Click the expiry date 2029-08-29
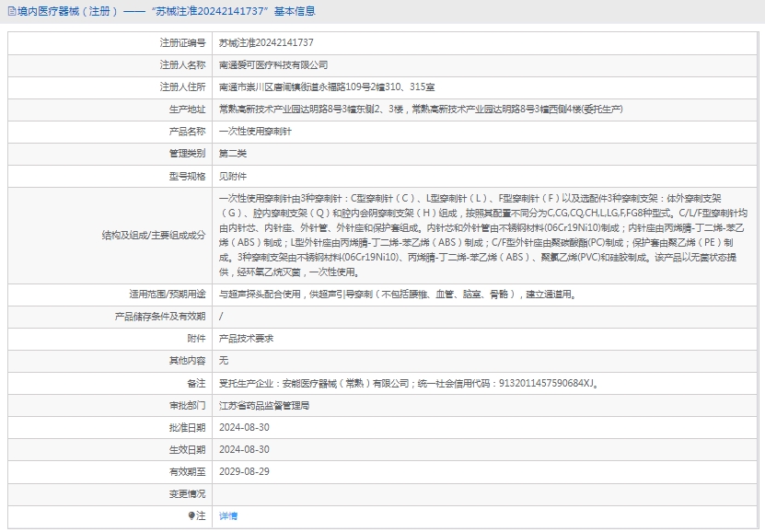765x532 pixels. tap(244, 471)
